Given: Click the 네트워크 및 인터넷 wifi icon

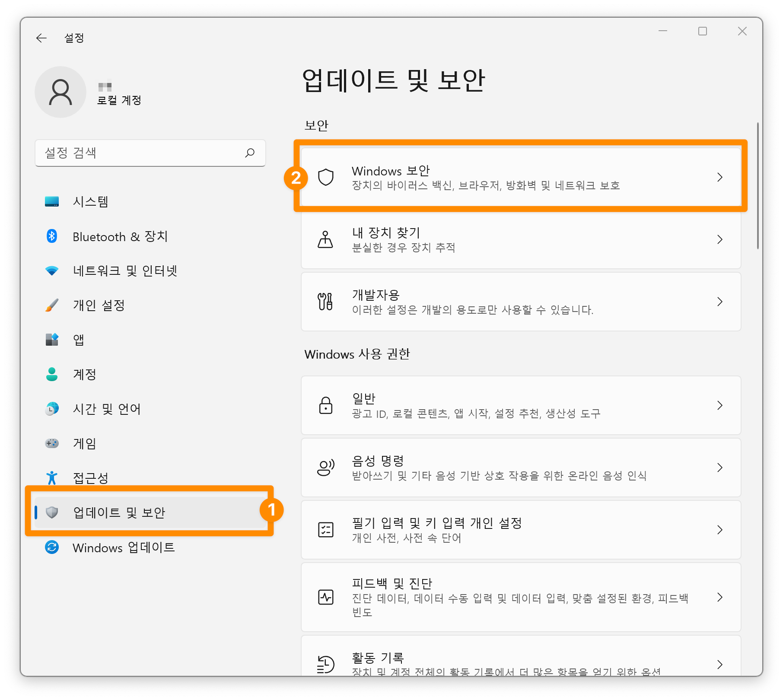Looking at the screenshot, I should (x=52, y=270).
